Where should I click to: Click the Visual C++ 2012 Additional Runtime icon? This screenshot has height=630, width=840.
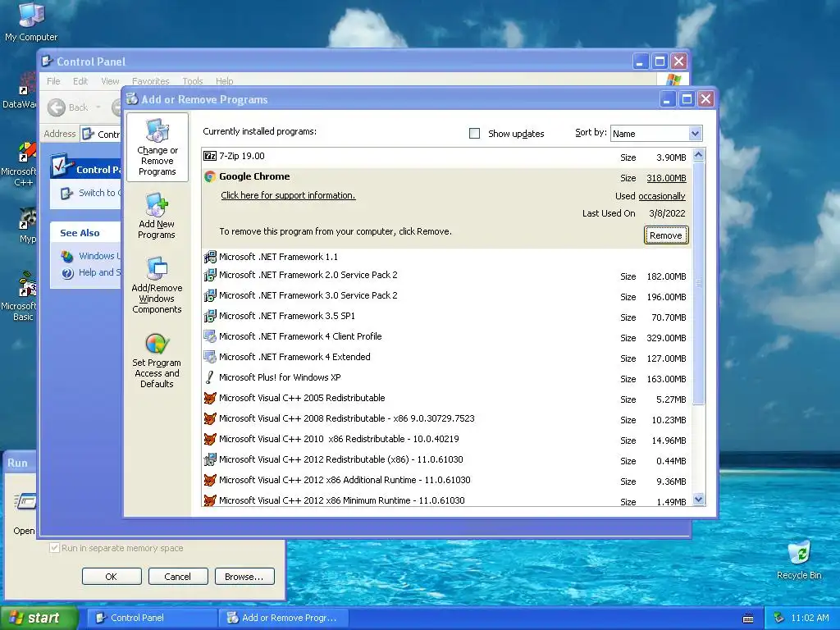tap(210, 480)
